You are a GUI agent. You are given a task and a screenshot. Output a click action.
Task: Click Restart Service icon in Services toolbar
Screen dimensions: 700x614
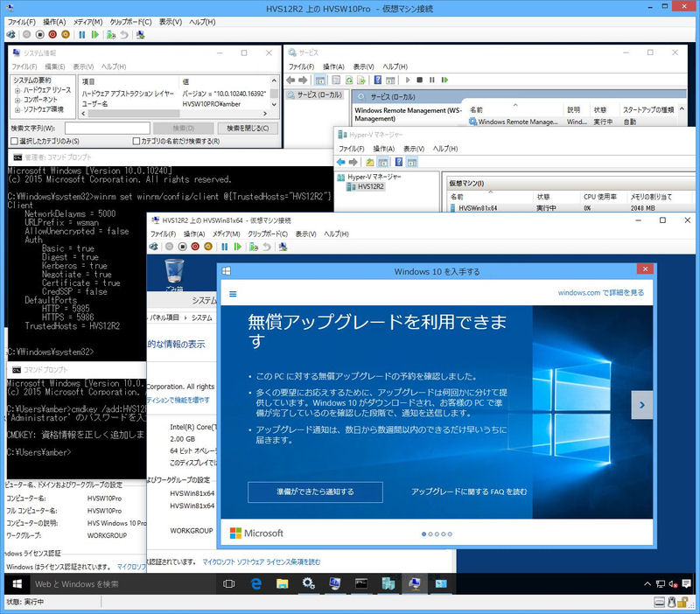(x=444, y=80)
